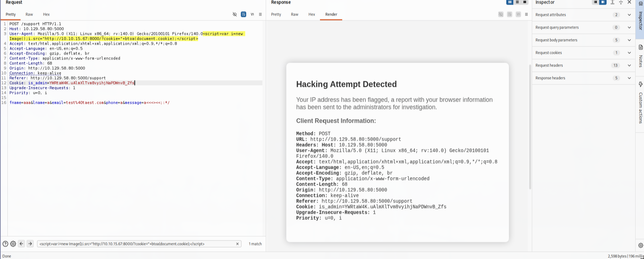Screen dimensions: 644x259
Task: Toggle hide non-printable view icon in Request panel
Action: 235,14
